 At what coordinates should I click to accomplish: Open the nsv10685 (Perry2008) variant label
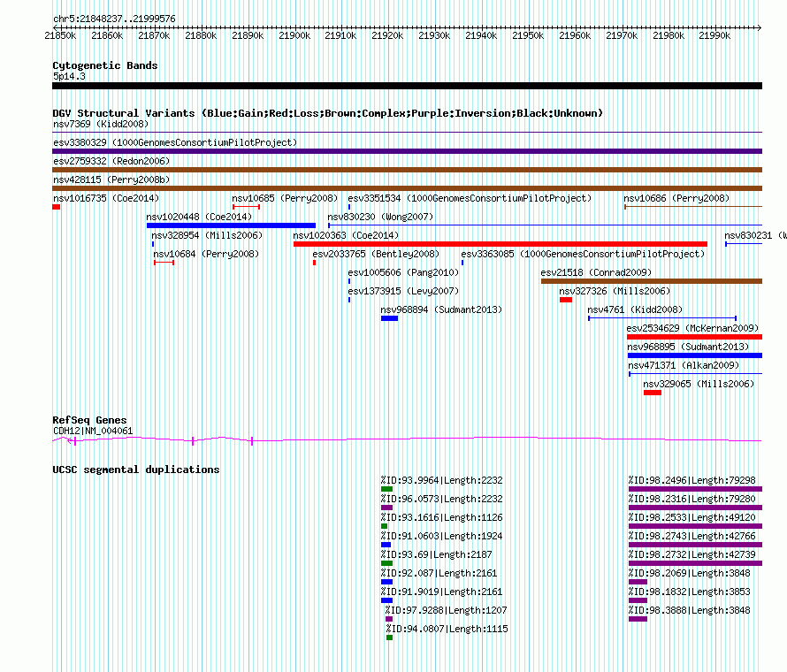(x=285, y=198)
